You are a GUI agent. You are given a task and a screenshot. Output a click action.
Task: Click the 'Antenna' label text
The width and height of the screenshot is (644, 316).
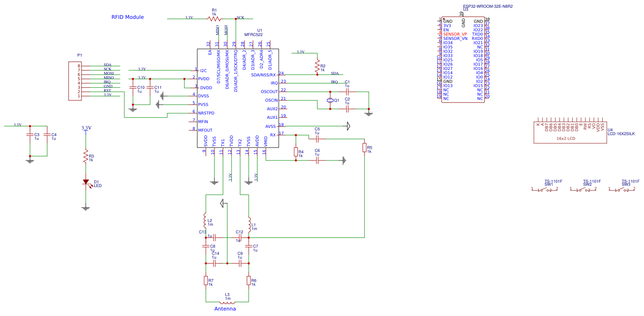tap(225, 309)
